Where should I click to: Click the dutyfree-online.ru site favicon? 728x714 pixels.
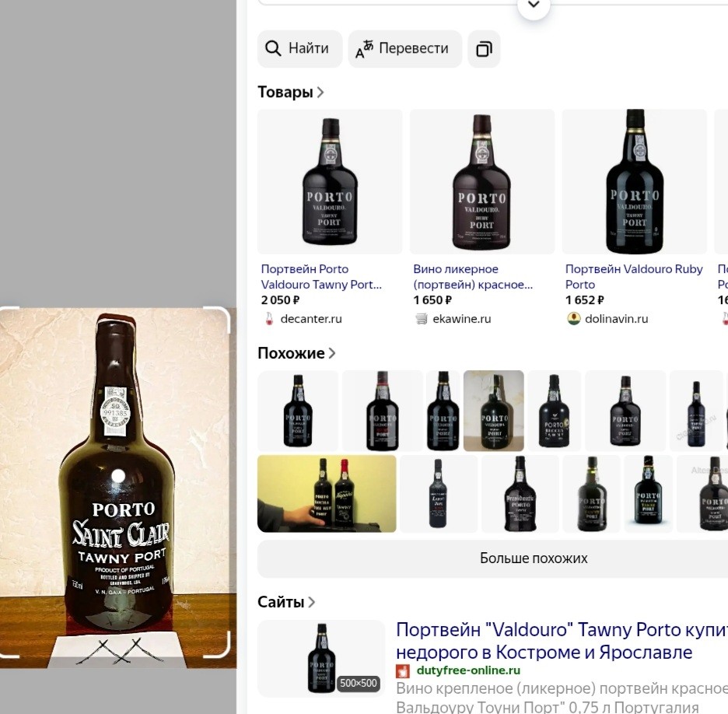tap(403, 671)
